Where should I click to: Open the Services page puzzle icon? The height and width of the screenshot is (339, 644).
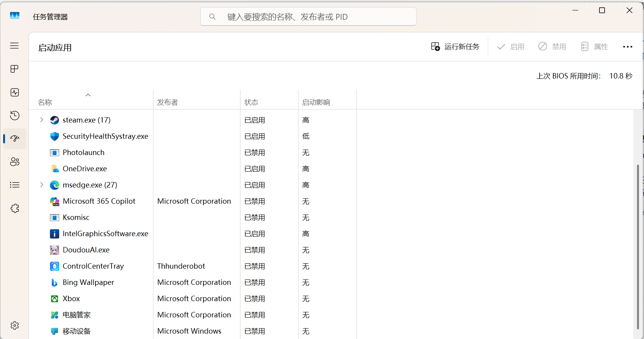pos(15,208)
